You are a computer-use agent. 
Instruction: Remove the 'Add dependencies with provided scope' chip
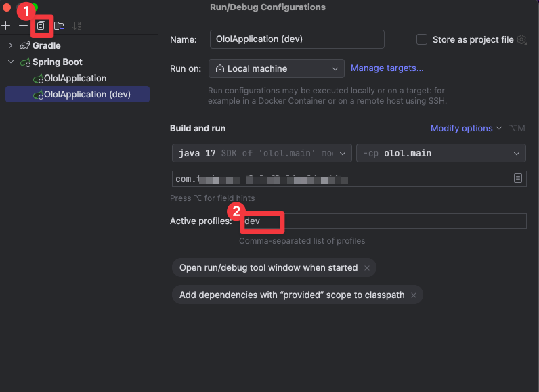tap(414, 295)
